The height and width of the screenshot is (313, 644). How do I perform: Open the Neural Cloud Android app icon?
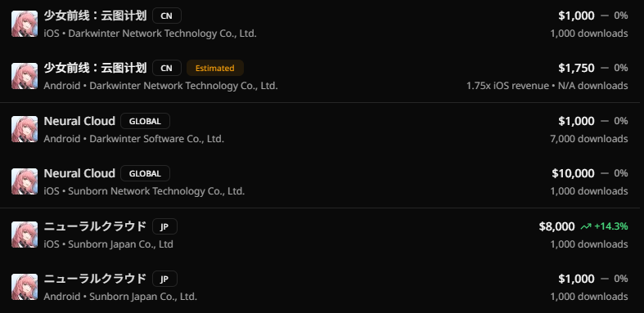click(x=25, y=129)
